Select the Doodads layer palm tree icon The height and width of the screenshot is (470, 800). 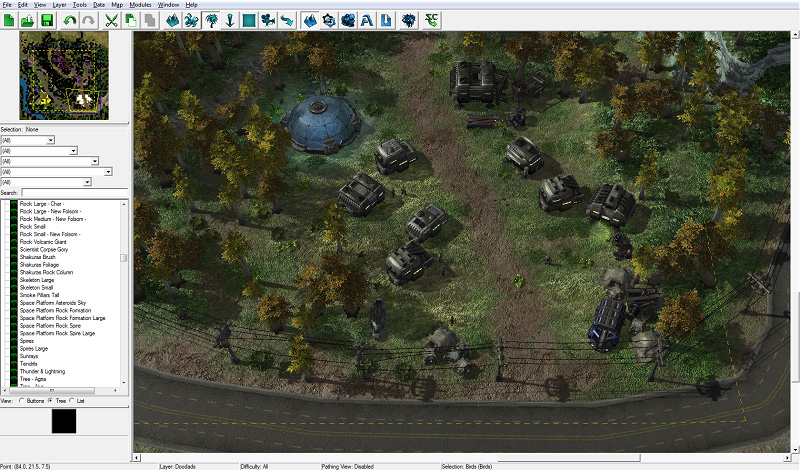point(211,20)
